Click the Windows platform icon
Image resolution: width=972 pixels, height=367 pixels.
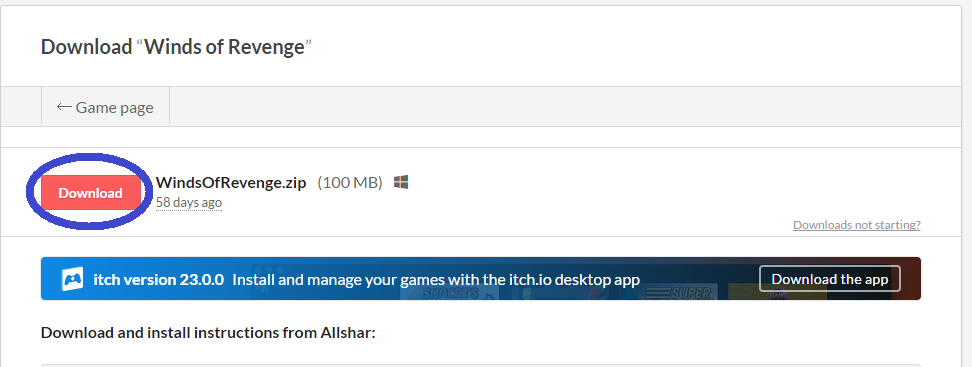click(x=401, y=182)
